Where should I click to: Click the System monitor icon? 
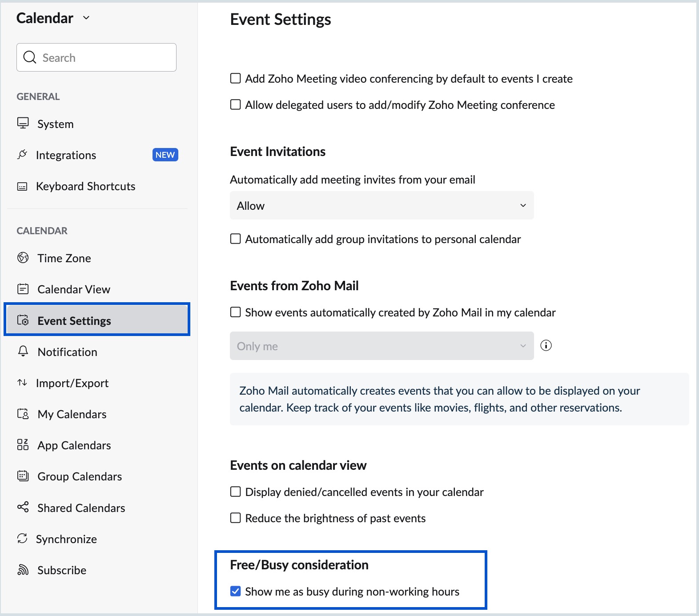tap(23, 123)
